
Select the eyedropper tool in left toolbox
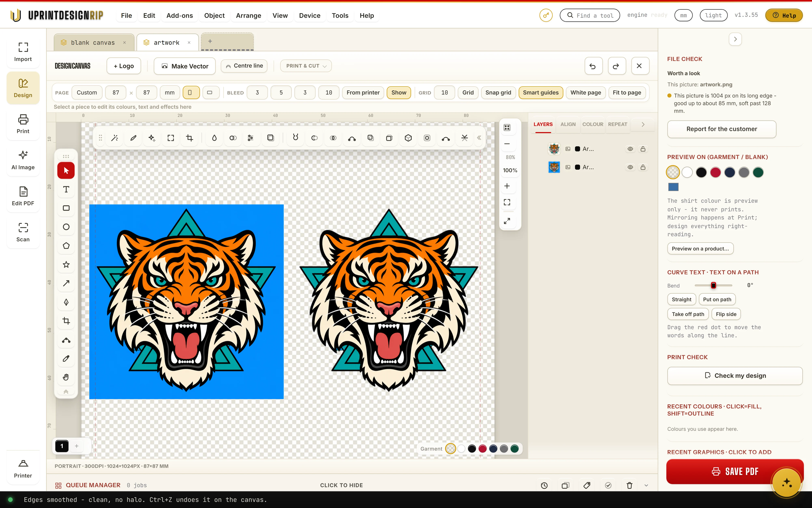coord(66,358)
